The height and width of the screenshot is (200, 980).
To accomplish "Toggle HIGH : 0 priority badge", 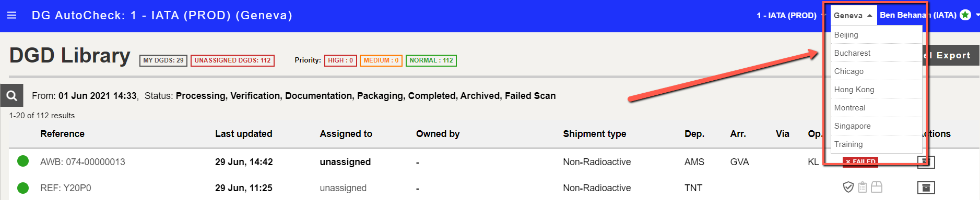I will (340, 60).
